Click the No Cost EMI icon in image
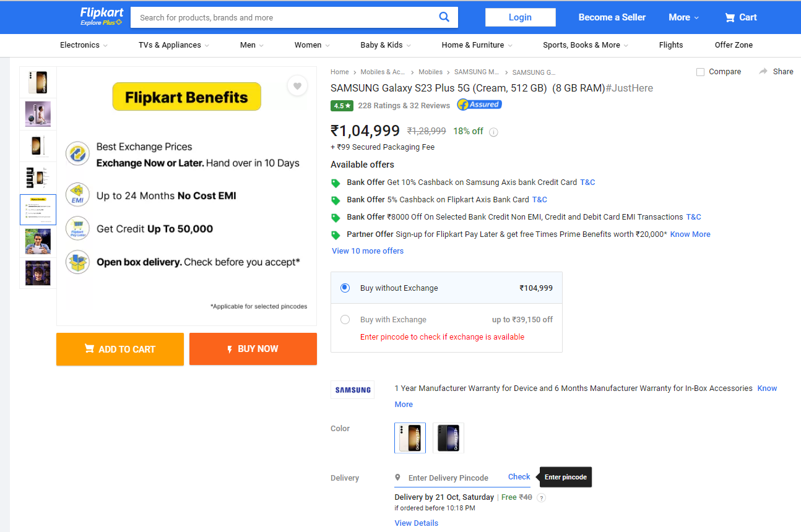 tap(78, 195)
